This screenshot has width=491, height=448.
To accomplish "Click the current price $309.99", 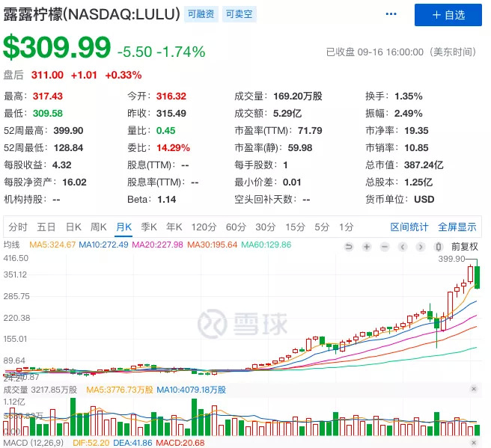I will point(57,48).
